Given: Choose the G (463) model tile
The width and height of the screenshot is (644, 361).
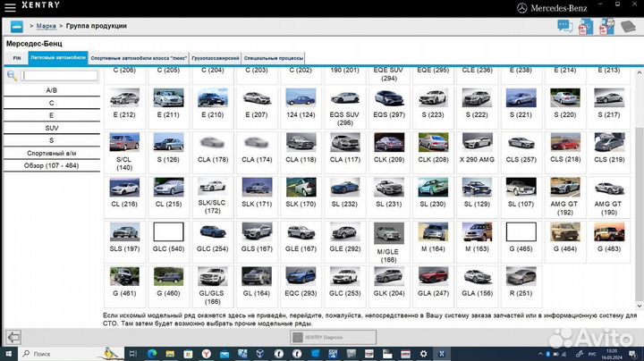Looking at the screenshot, I should pyautogui.click(x=607, y=238).
